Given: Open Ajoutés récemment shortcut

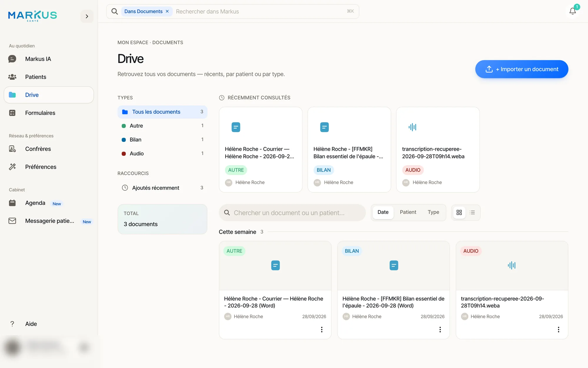Looking at the screenshot, I should (163, 188).
